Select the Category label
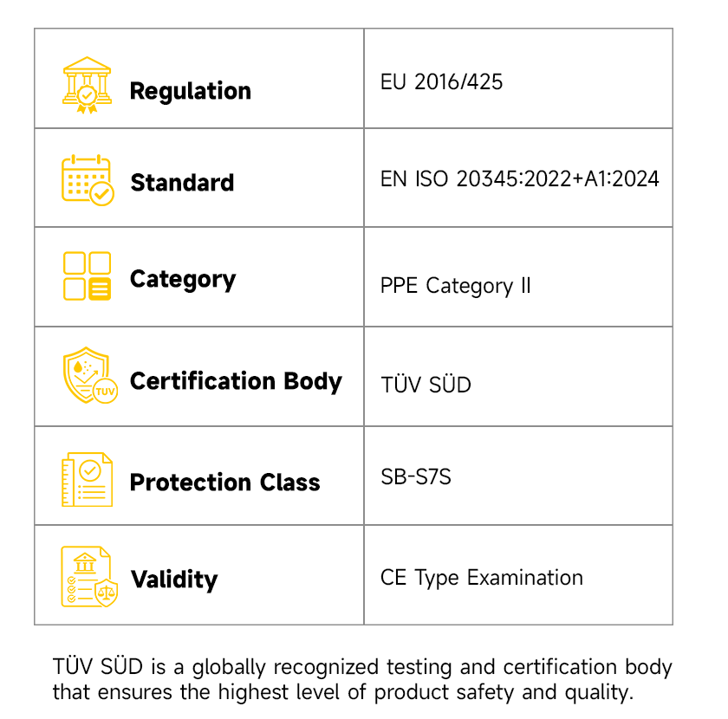 183,280
